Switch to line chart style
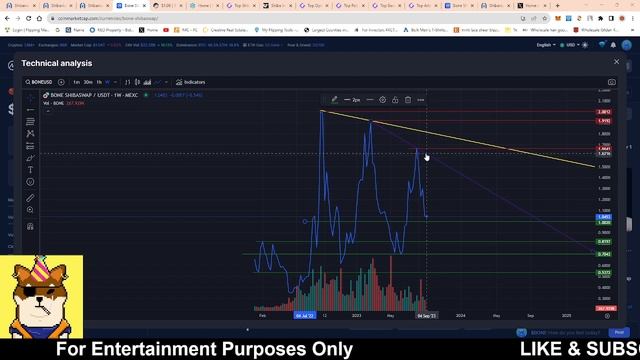Viewport: 640px width, 360px height. [x=158, y=82]
